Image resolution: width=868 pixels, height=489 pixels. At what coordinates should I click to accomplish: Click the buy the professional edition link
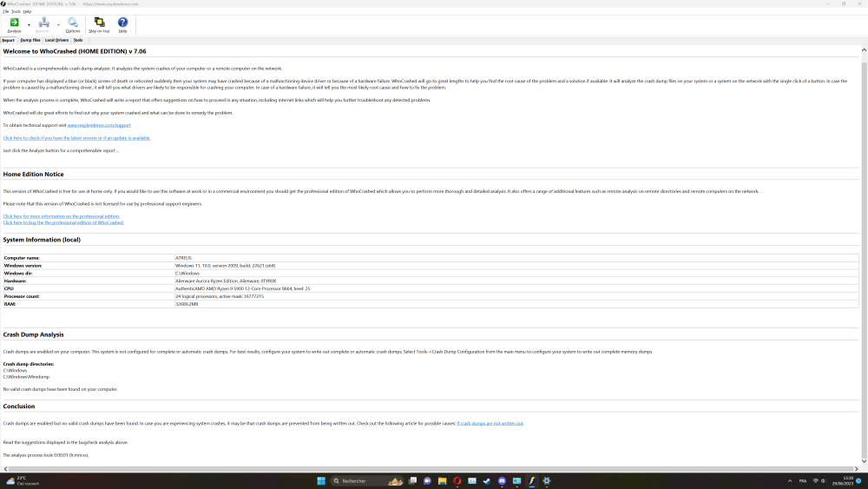click(x=63, y=222)
